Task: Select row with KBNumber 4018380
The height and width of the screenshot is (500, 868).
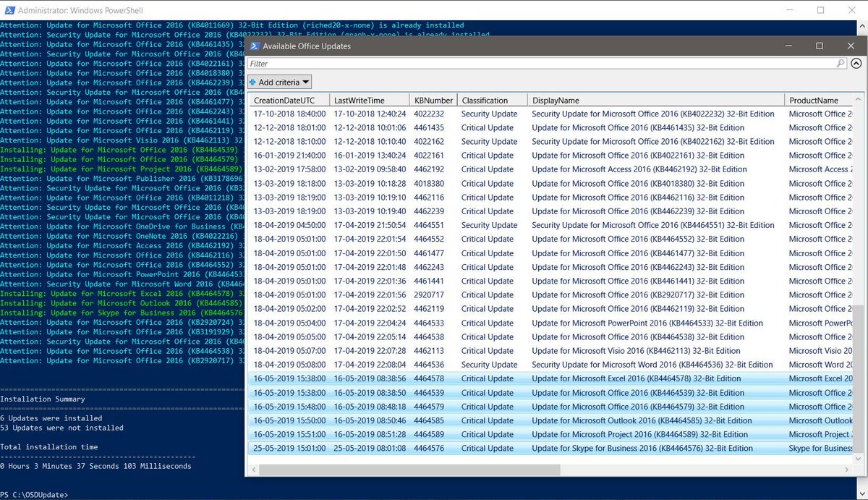Action: point(551,184)
